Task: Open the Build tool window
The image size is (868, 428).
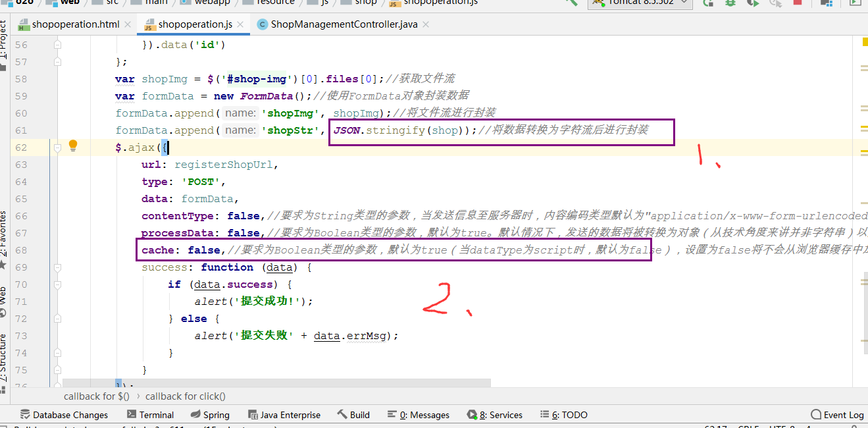Action: coord(354,415)
